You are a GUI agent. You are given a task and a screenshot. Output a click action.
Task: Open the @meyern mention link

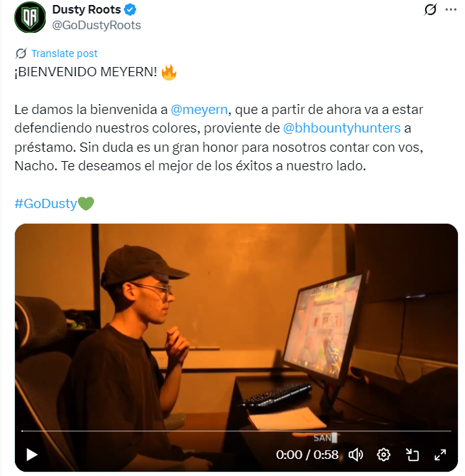199,109
